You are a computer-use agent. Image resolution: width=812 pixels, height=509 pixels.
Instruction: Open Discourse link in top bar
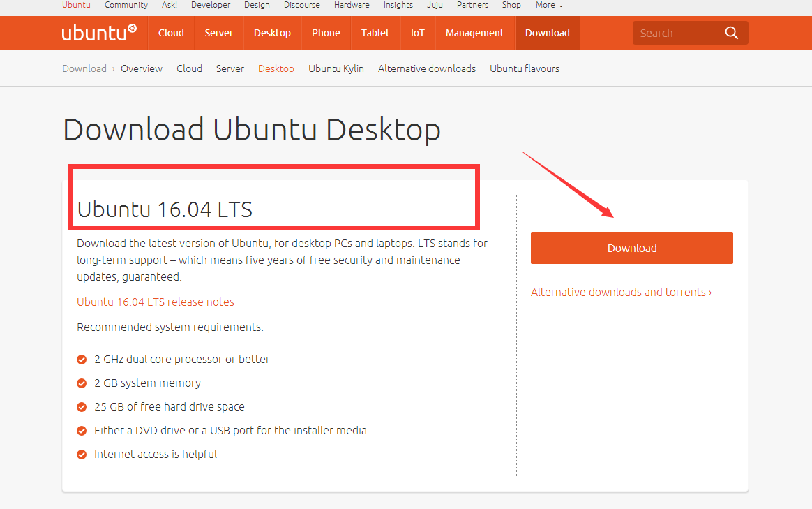pos(302,5)
